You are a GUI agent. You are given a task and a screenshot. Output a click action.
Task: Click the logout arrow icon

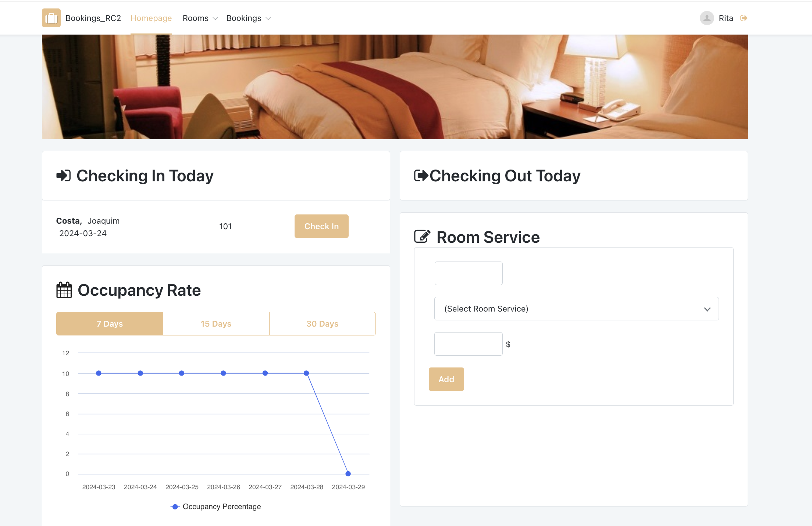click(x=744, y=18)
